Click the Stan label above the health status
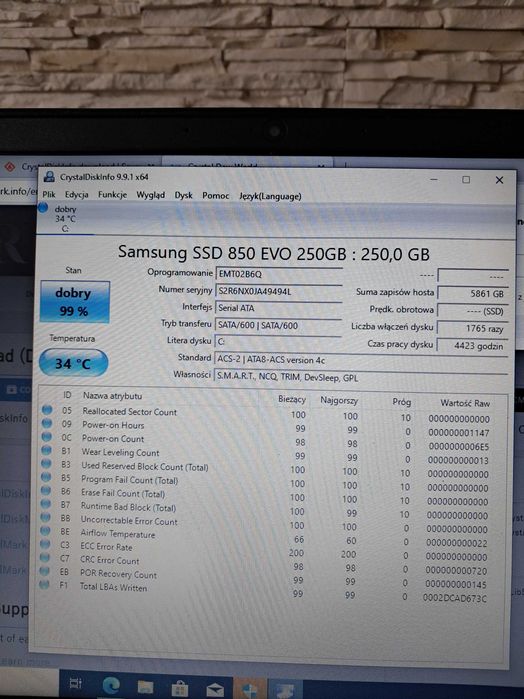 (x=73, y=270)
